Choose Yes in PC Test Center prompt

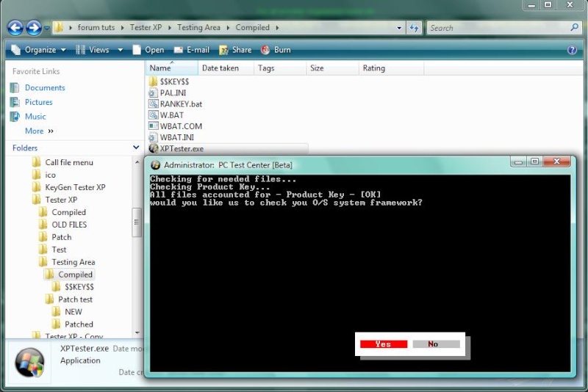point(383,344)
